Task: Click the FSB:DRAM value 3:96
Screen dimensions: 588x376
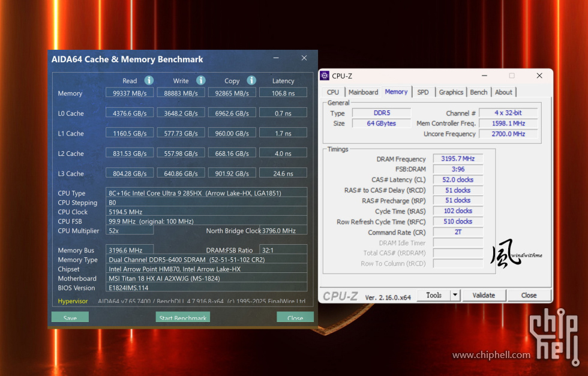Action: [x=458, y=169]
